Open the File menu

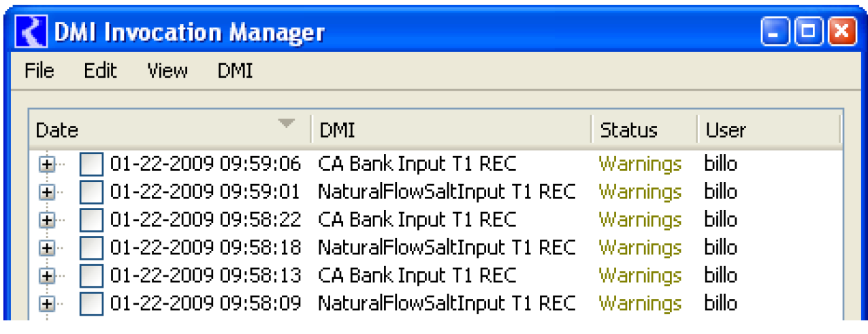(39, 71)
